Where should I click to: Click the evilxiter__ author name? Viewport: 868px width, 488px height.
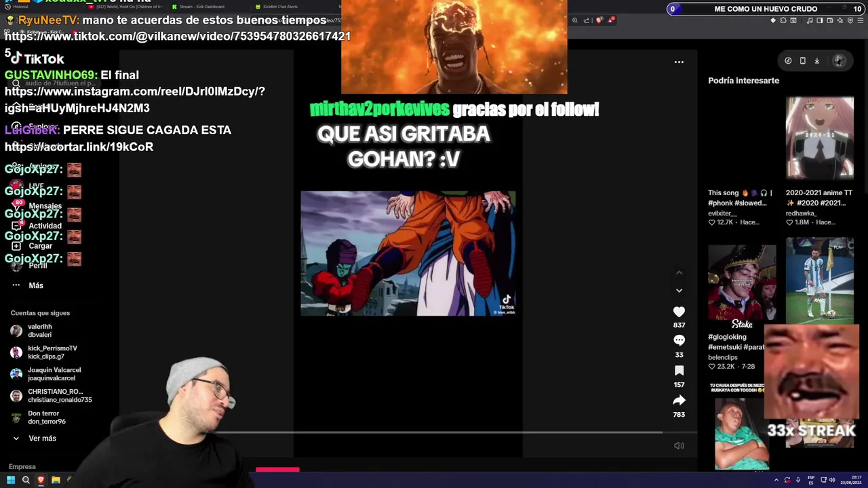(x=722, y=213)
